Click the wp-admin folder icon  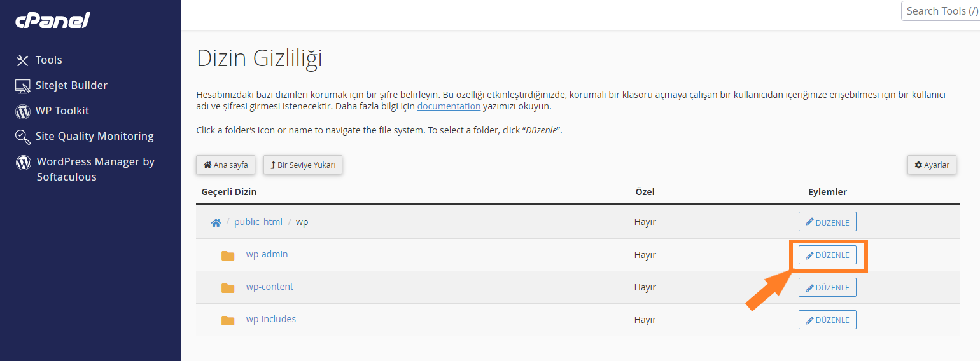228,255
